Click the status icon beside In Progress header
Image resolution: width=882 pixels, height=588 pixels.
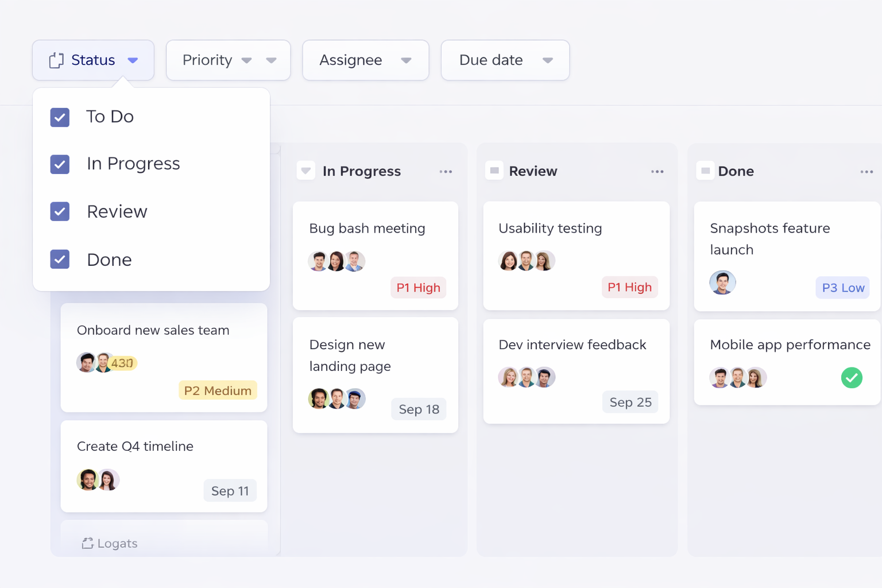click(x=305, y=171)
